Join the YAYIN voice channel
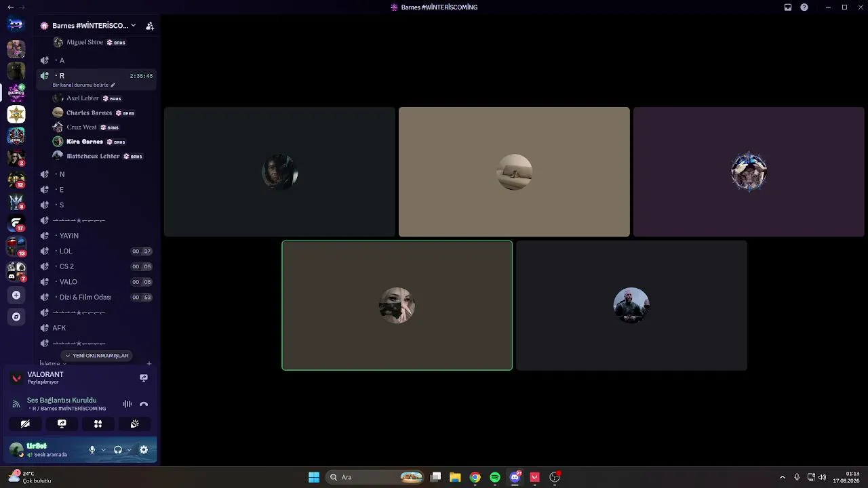This screenshot has height=488, width=868. 96,236
